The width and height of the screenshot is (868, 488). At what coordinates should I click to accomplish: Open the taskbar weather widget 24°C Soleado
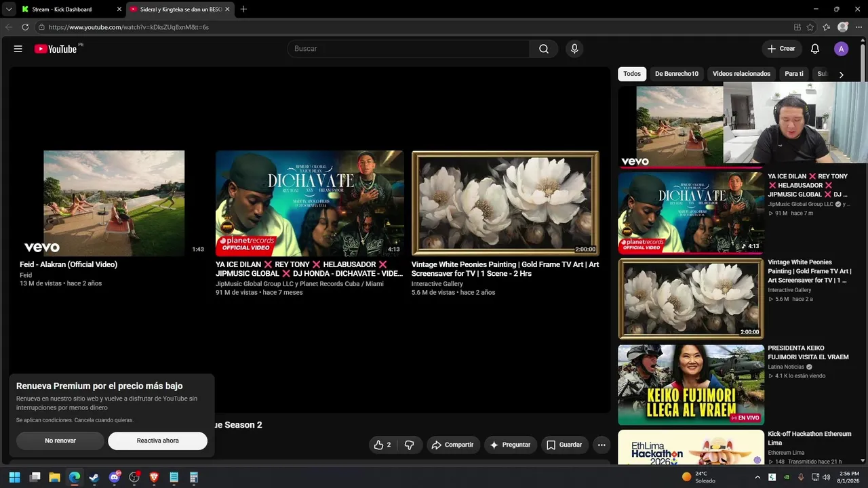[x=699, y=477]
